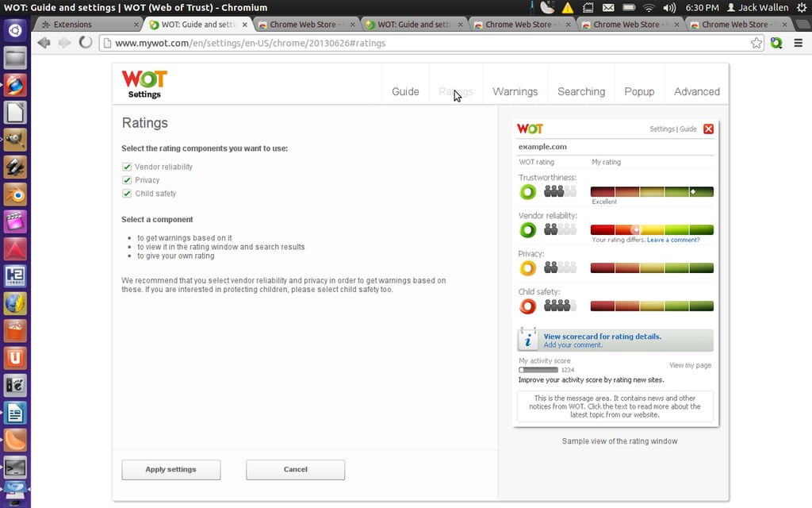The height and width of the screenshot is (508, 812).
Task: Click the WOT message area text box
Action: (615, 406)
